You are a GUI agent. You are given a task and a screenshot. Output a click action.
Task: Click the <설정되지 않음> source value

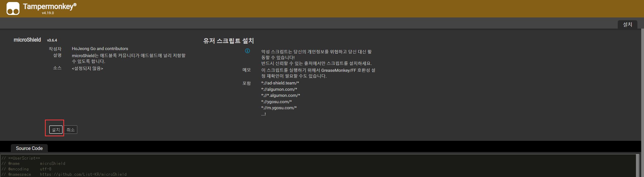click(x=87, y=68)
